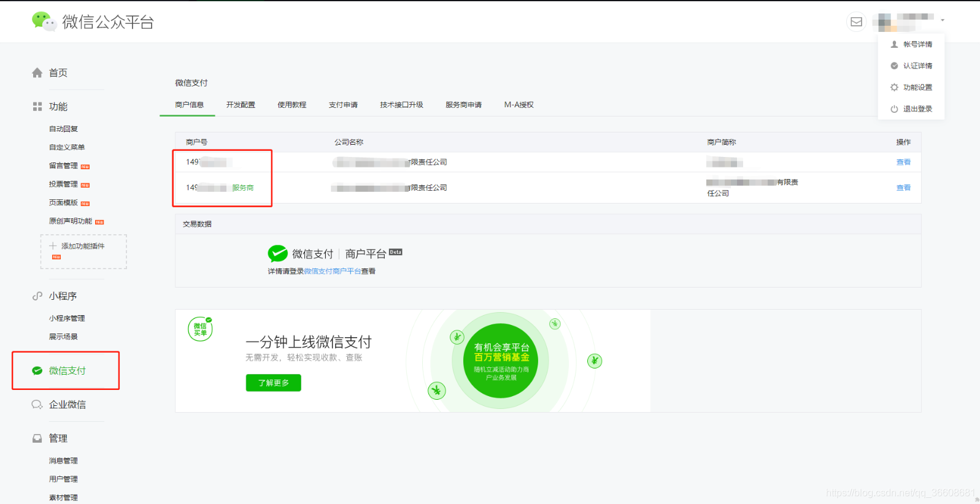Open 页面模版 in the sidebar
980x504 pixels.
coord(63,202)
